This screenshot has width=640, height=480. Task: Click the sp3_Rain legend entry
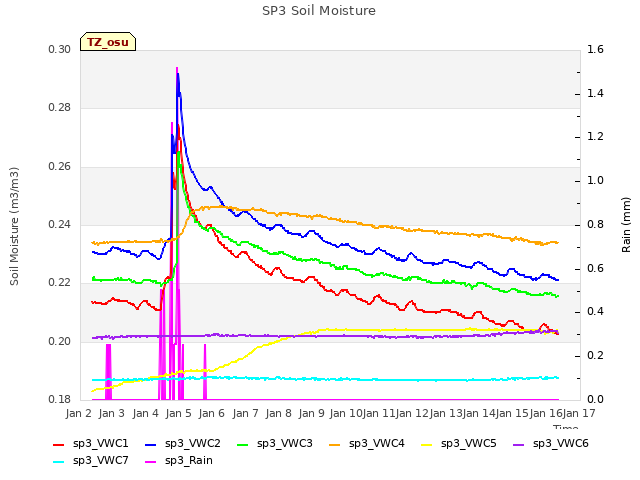[x=179, y=461]
